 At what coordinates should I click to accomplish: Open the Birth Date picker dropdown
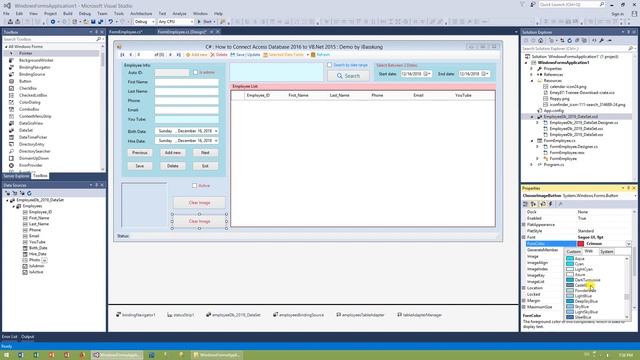[216, 131]
